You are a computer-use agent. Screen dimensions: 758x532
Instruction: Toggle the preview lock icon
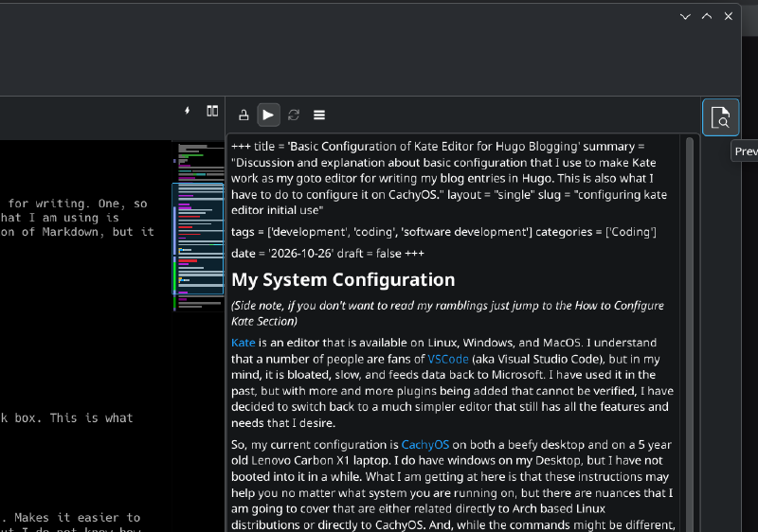(x=244, y=115)
